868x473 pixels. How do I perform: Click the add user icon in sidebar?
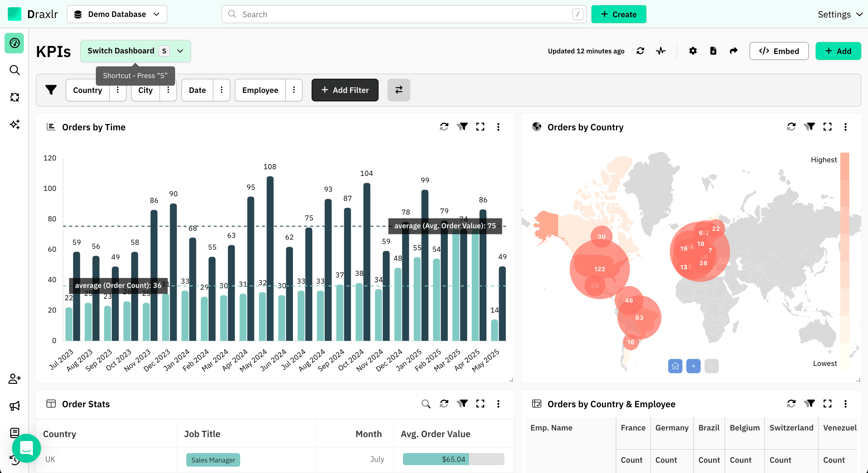14,379
